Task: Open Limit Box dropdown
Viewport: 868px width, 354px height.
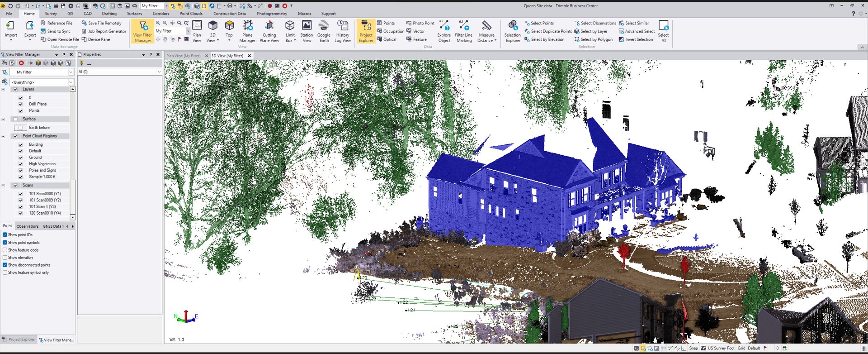Action: tap(295, 40)
